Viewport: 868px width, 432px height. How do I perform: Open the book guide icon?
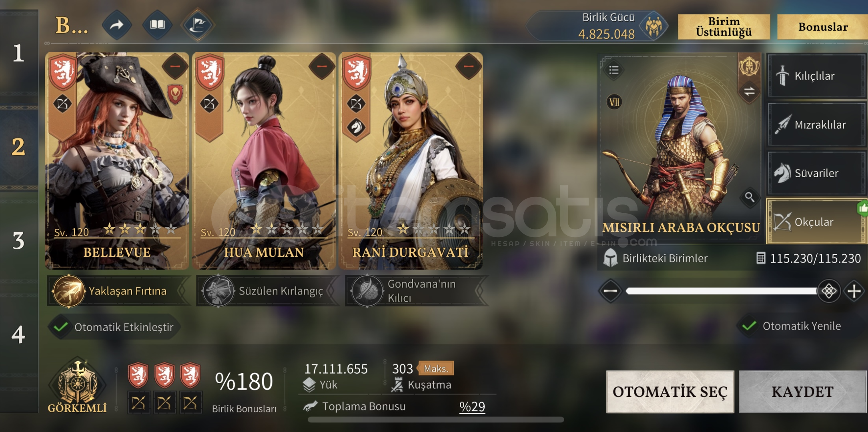point(157,25)
